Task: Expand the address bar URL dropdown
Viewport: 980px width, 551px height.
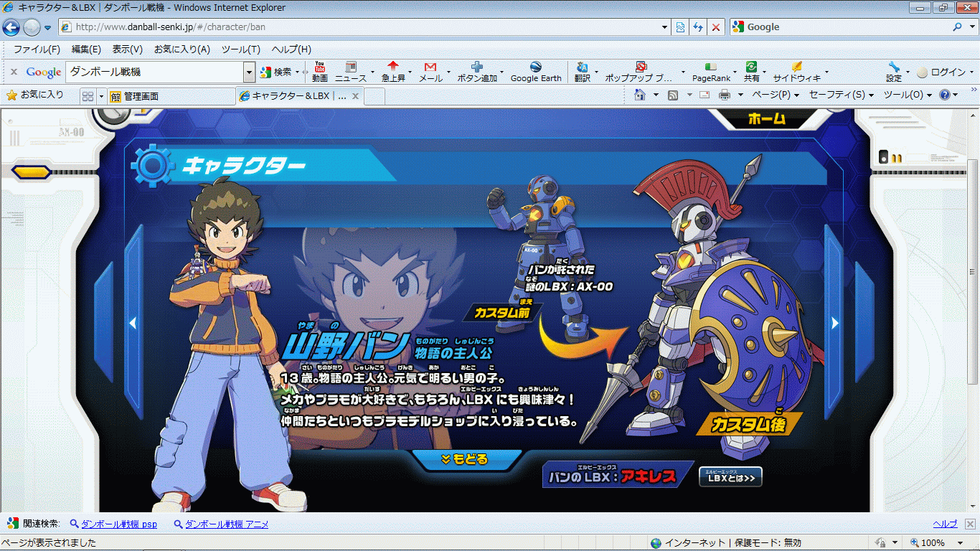Action: pyautogui.click(x=665, y=27)
